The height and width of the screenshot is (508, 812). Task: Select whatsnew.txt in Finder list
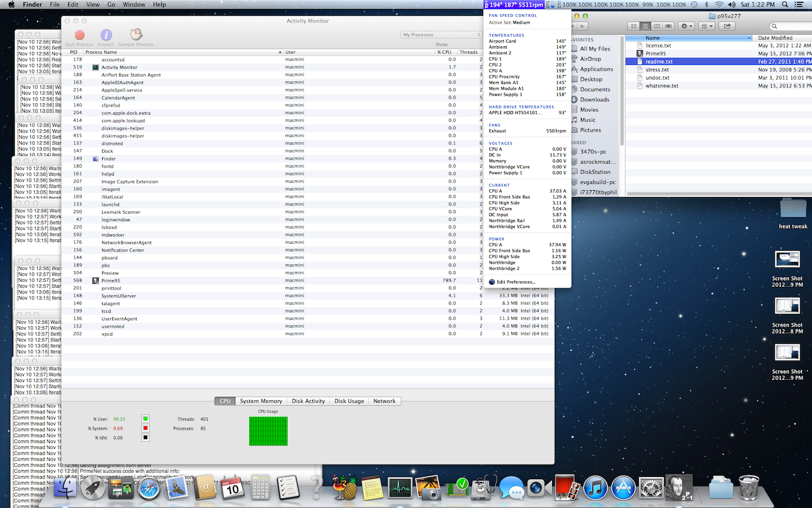coord(719,86)
